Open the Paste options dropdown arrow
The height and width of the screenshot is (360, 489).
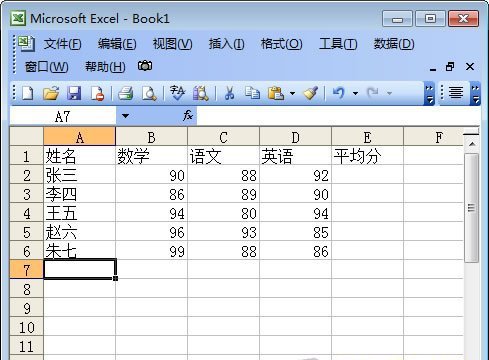[x=292, y=93]
